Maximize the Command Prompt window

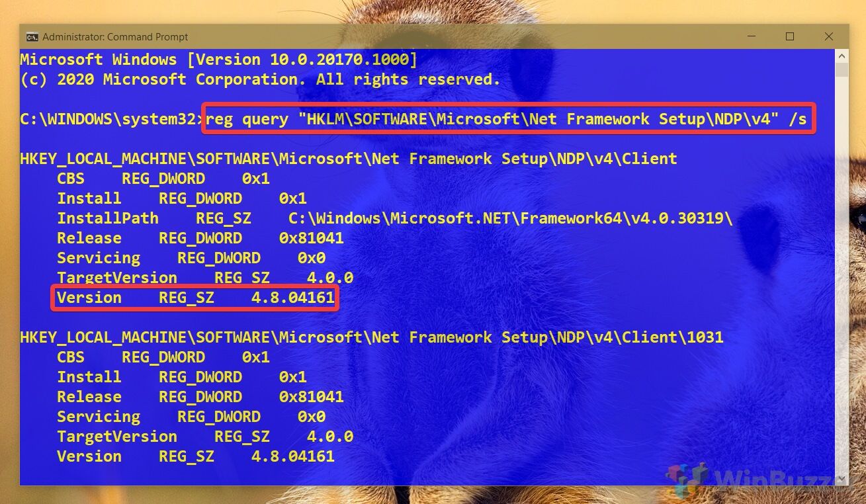790,37
